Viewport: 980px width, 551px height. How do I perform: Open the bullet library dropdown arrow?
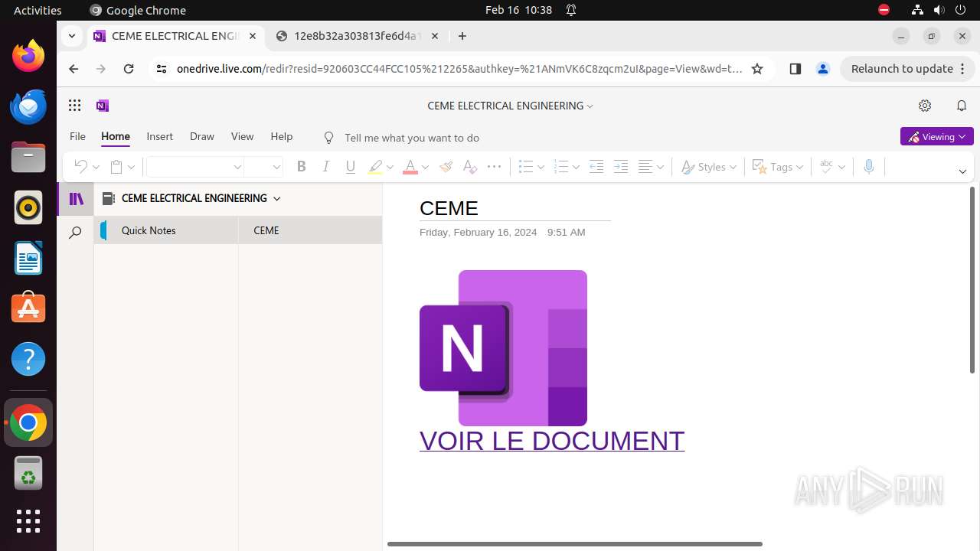(541, 167)
